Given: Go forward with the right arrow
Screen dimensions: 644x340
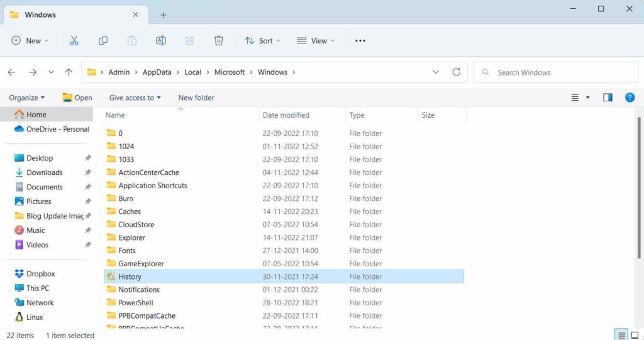Looking at the screenshot, I should point(33,72).
